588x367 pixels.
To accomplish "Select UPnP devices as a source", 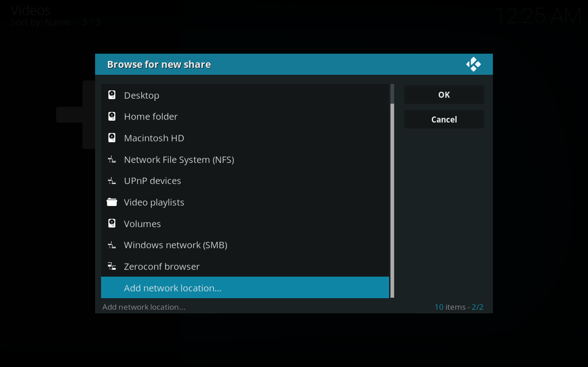I will tap(152, 181).
